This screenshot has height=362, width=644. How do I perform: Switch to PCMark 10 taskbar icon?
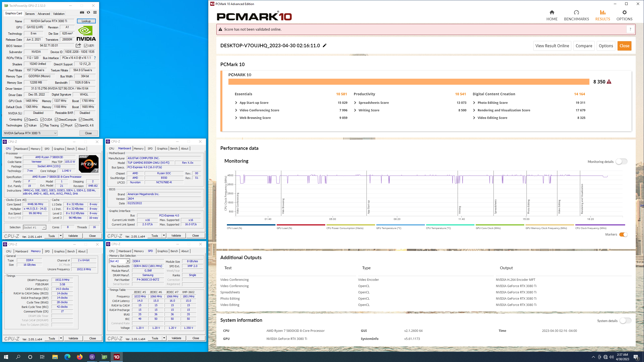tap(116, 357)
